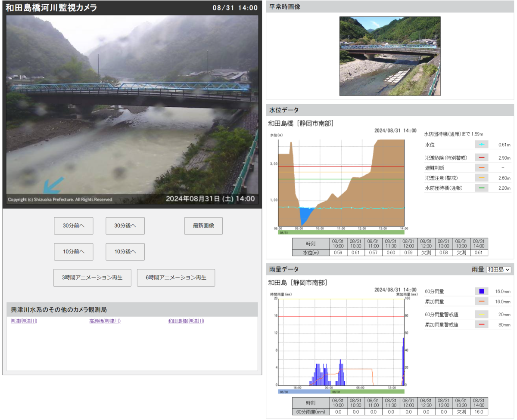Click the 平常時画像 normal-condition thumbnail
517x420 pixels.
(390, 56)
